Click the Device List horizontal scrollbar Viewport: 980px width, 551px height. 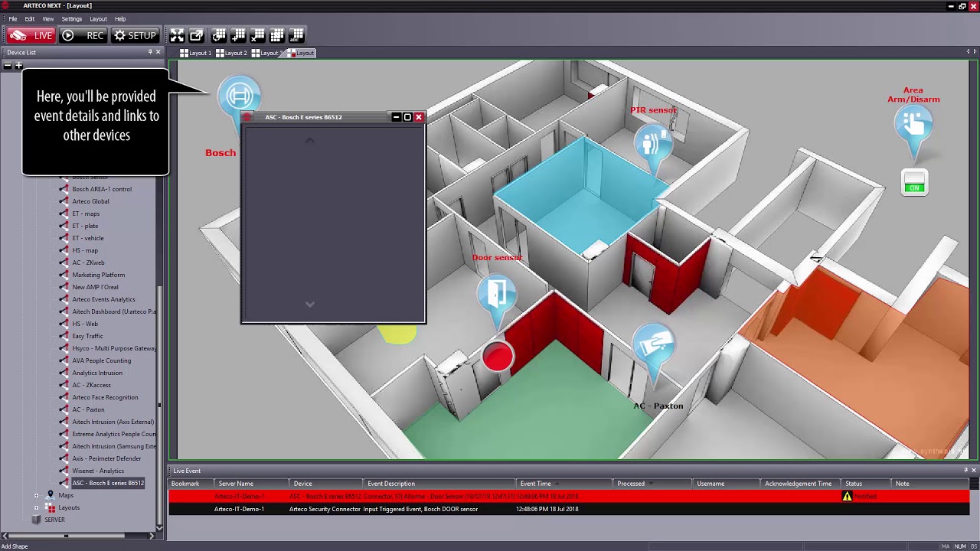[x=65, y=536]
